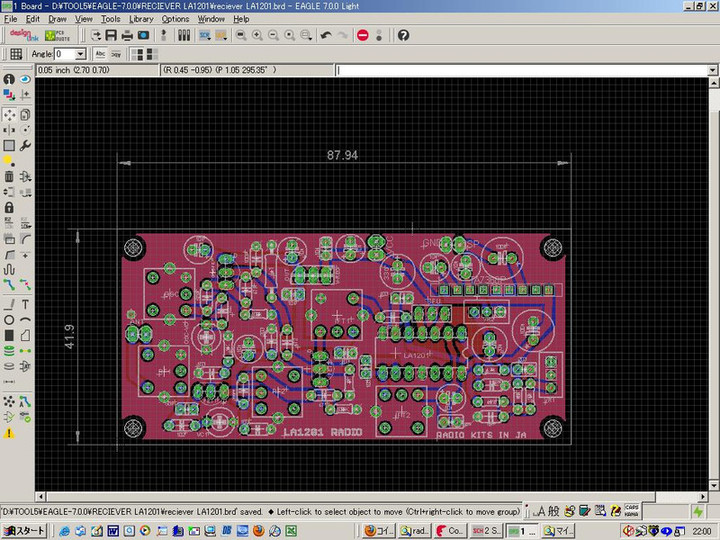The image size is (720, 540).
Task: Choose the Text tool (T icon)
Action: (x=25, y=304)
